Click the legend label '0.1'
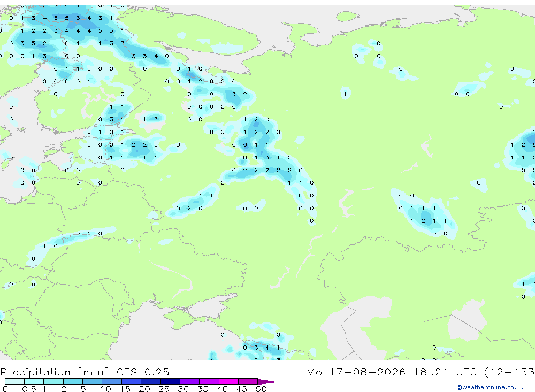This screenshot has height=392, width=535. pyautogui.click(x=9, y=389)
